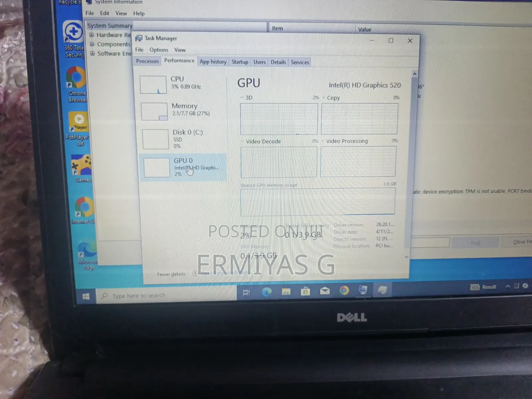Switch to the Startup tab
This screenshot has width=532, height=399.
[x=240, y=62]
